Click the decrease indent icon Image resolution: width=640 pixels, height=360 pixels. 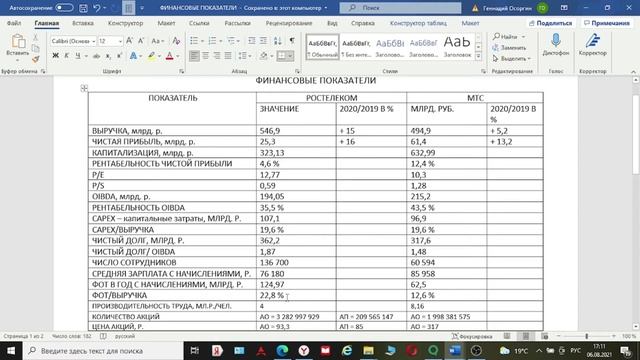[252, 40]
